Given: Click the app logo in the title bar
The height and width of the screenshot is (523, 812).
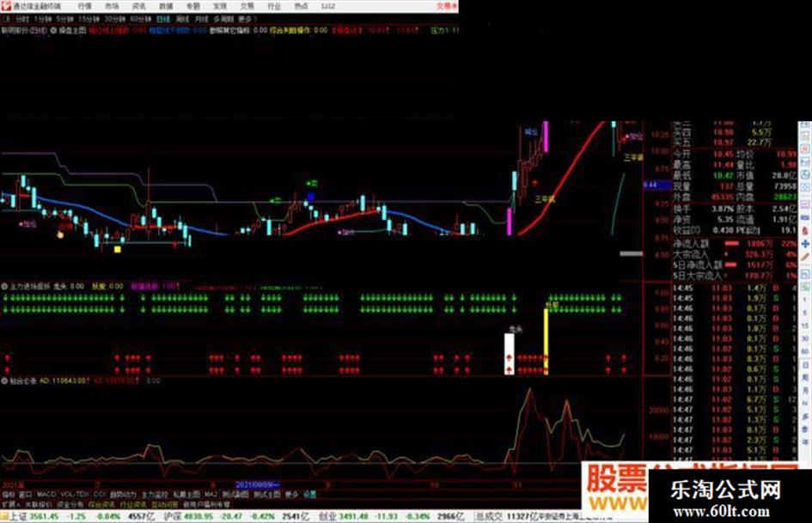Looking at the screenshot, I should (x=6, y=6).
